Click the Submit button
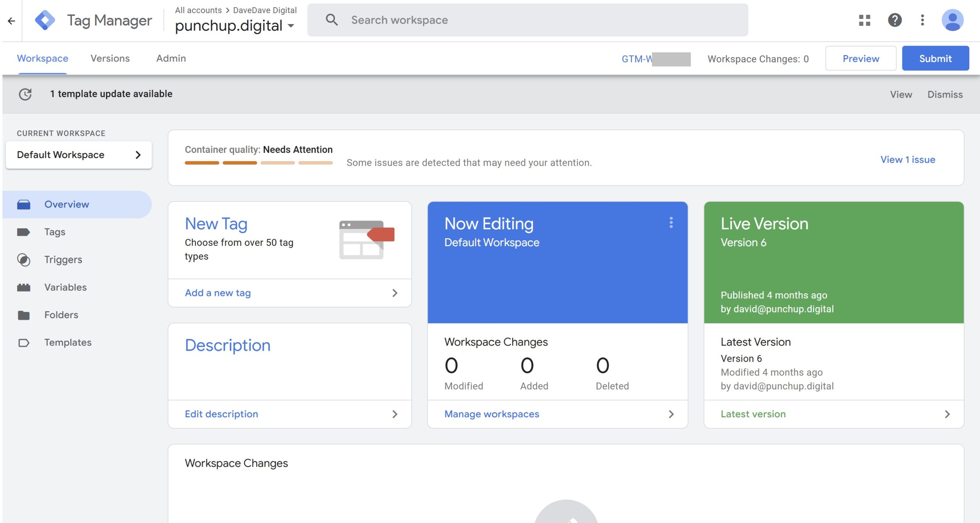Viewport: 980px width, 523px height. pyautogui.click(x=935, y=58)
